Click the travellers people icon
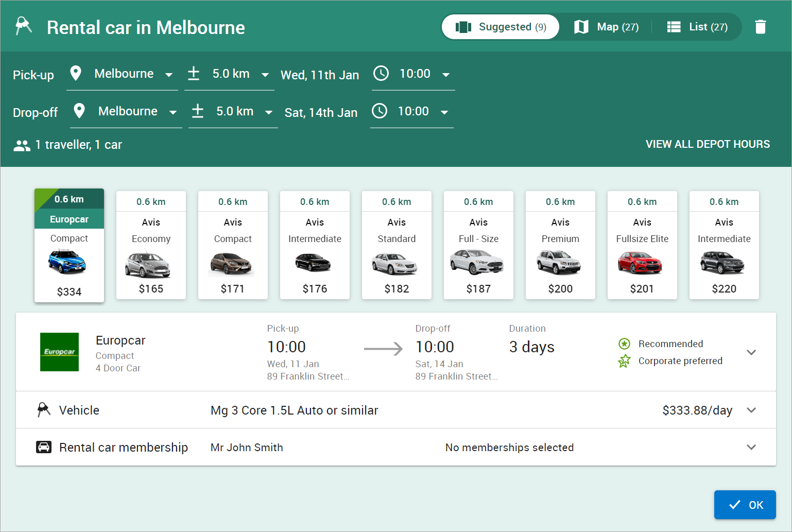This screenshot has height=532, width=792. click(x=22, y=146)
